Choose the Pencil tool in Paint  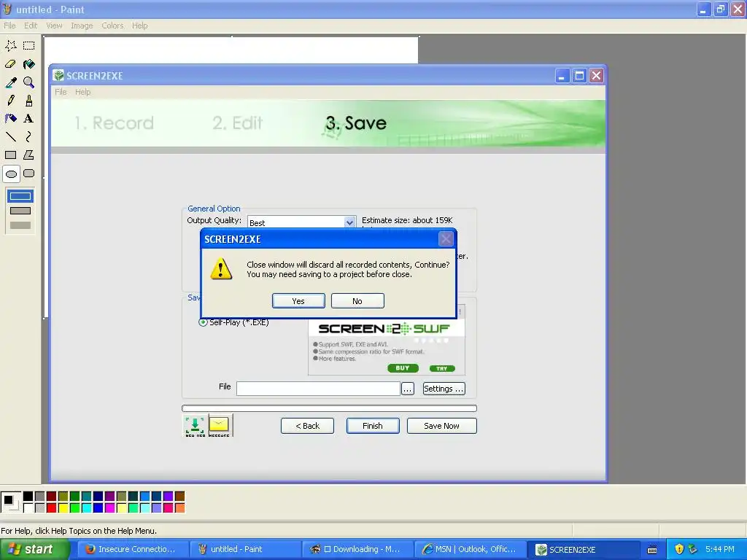click(x=11, y=101)
